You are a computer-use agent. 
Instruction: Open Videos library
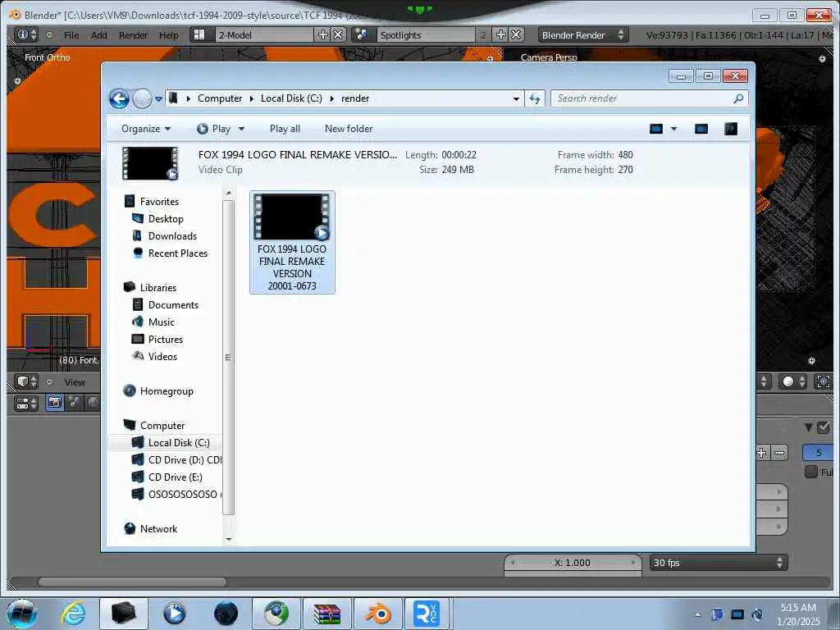coord(162,356)
